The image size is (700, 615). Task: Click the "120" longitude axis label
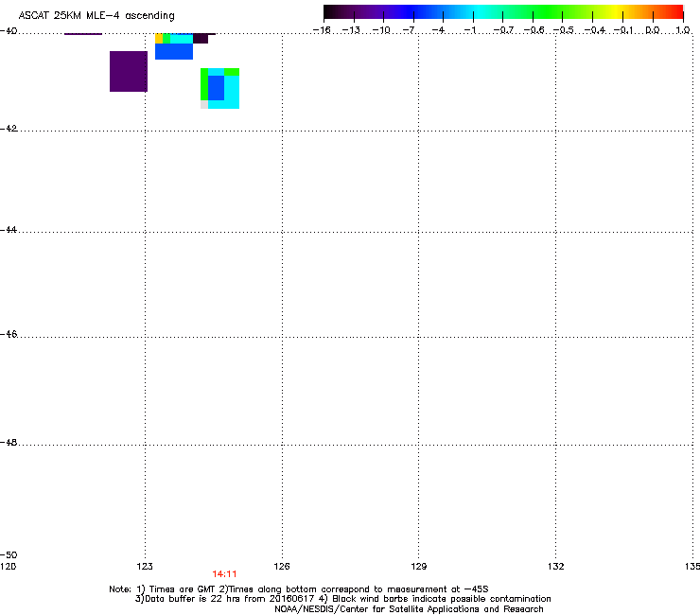(8, 567)
